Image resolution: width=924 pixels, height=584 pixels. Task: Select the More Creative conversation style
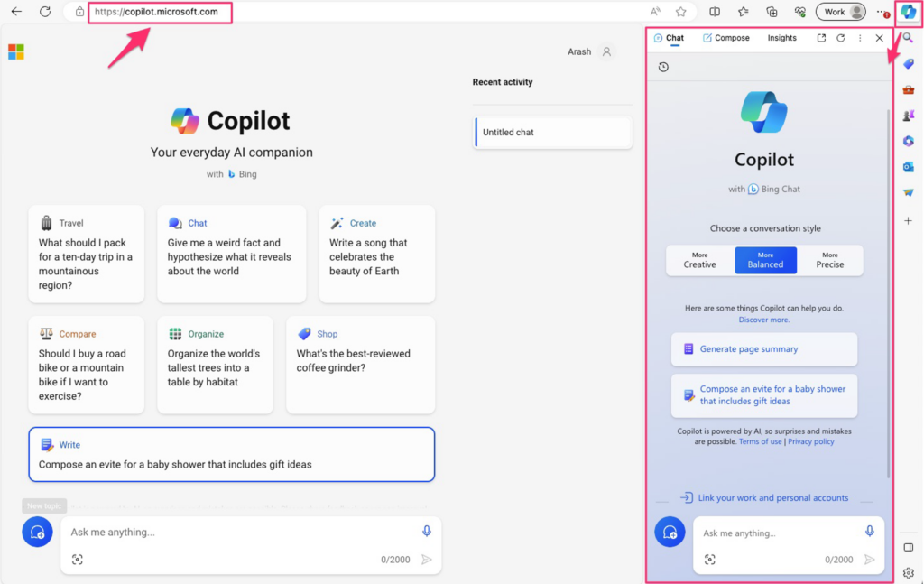click(699, 260)
